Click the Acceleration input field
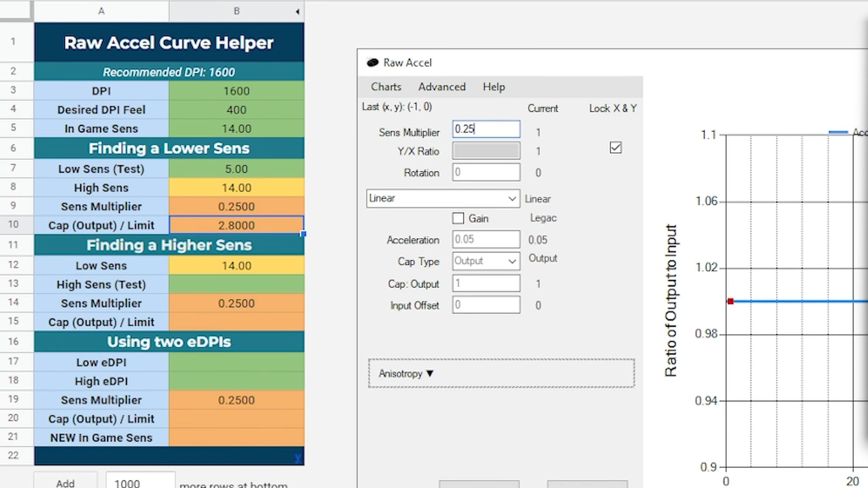This screenshot has width=868, height=488. 486,239
